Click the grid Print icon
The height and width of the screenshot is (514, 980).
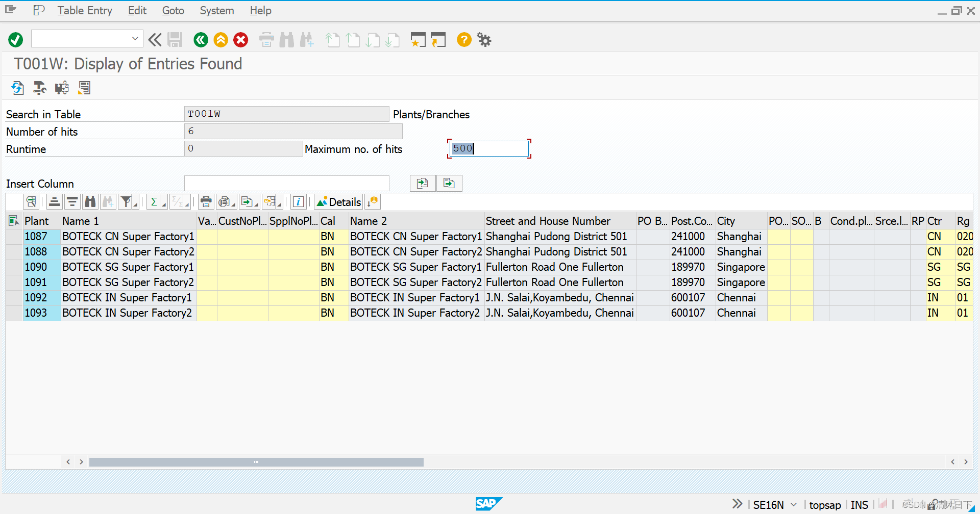coord(206,202)
